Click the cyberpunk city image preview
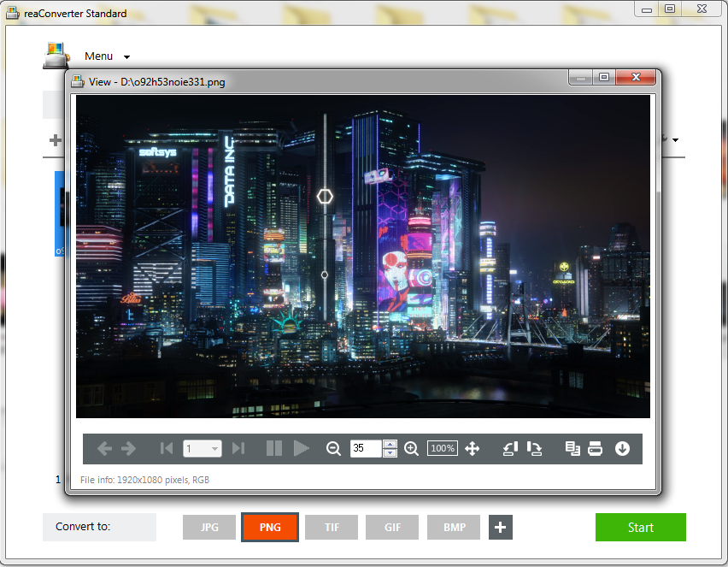 (x=363, y=257)
